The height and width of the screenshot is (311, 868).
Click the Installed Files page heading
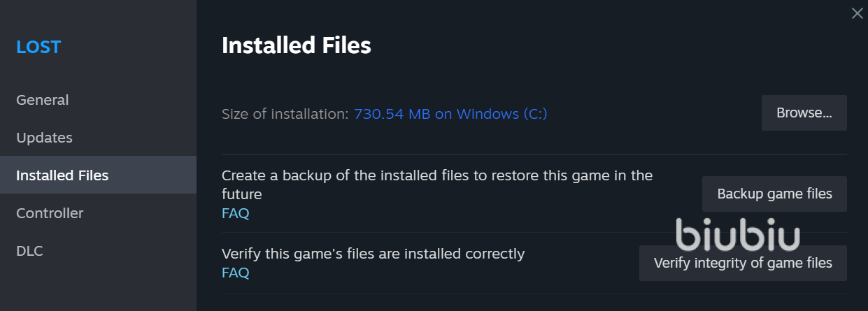[296, 46]
